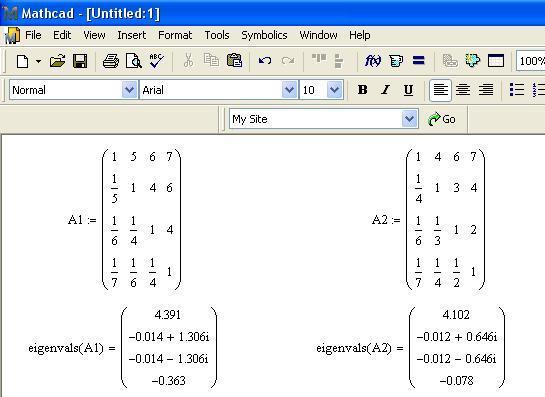Save the worksheet with floppy disk icon
Image resolution: width=545 pixels, height=397 pixels.
[x=80, y=61]
